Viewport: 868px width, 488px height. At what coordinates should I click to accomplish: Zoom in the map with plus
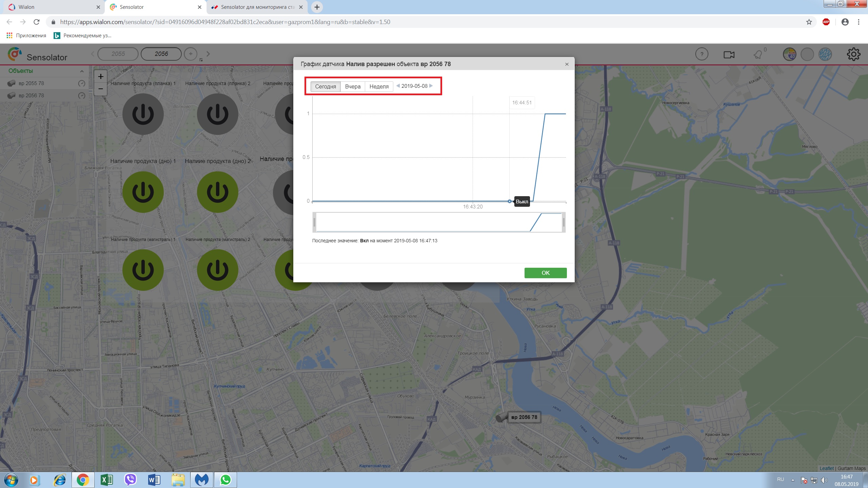101,77
